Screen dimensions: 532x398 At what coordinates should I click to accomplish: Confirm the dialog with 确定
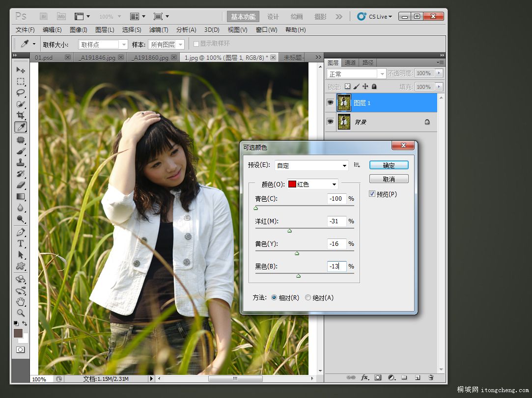[x=389, y=165]
